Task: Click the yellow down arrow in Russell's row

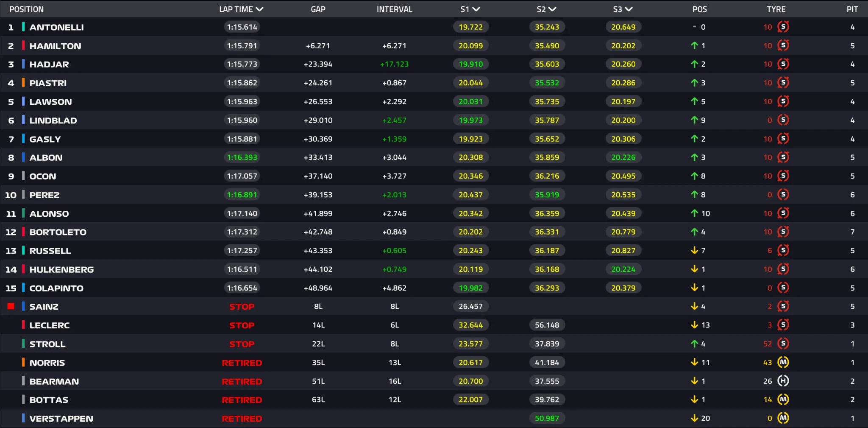Action: (x=694, y=251)
